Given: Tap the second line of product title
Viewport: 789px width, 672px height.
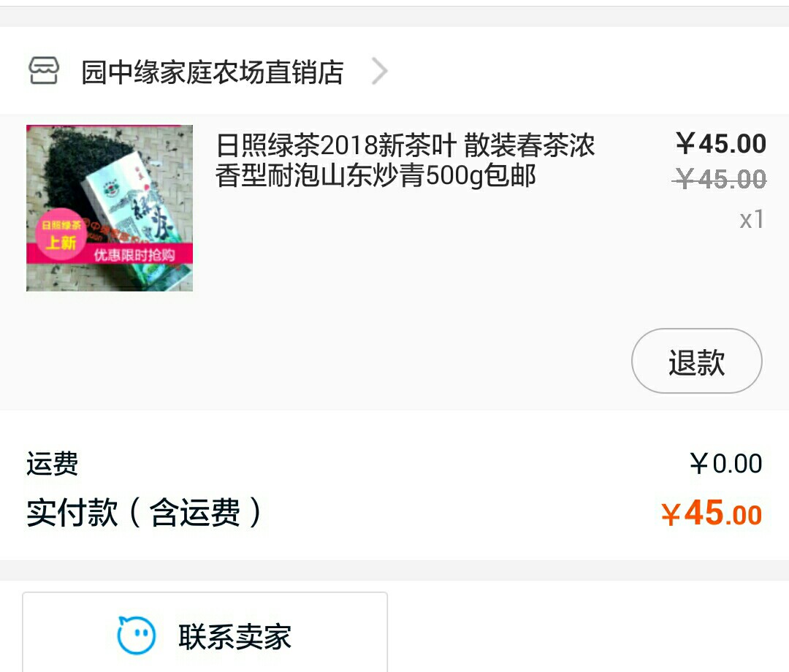Looking at the screenshot, I should click(x=376, y=176).
